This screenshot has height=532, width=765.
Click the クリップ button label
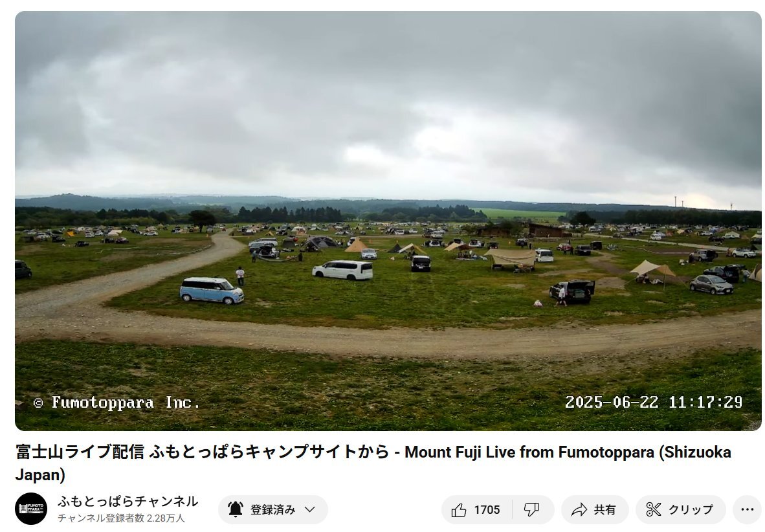click(691, 509)
